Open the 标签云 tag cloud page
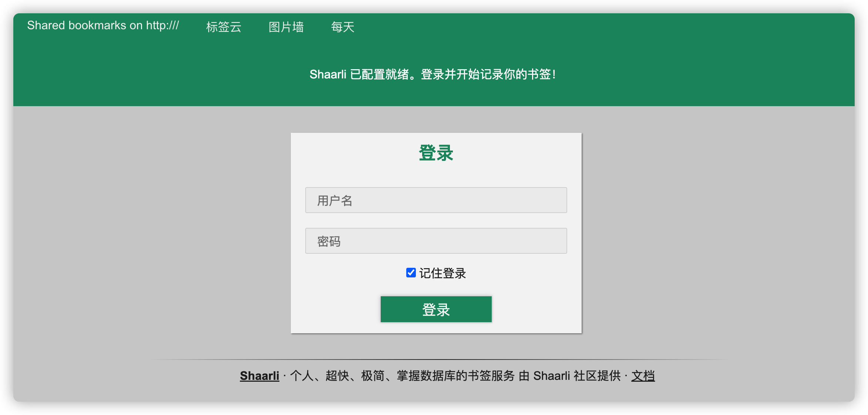The image size is (868, 415). (x=223, y=27)
